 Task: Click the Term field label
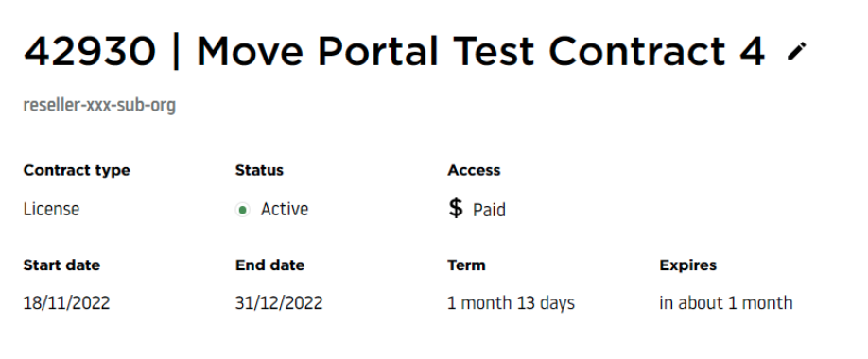(x=466, y=265)
